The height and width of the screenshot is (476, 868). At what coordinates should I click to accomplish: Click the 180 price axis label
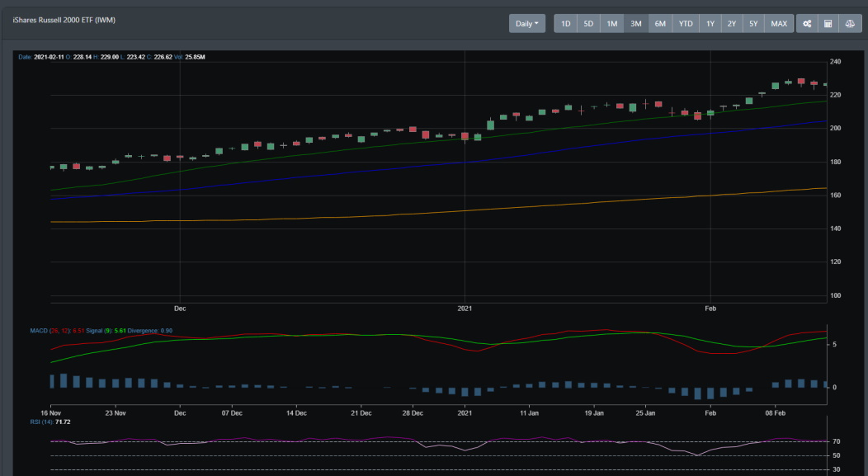click(x=835, y=163)
